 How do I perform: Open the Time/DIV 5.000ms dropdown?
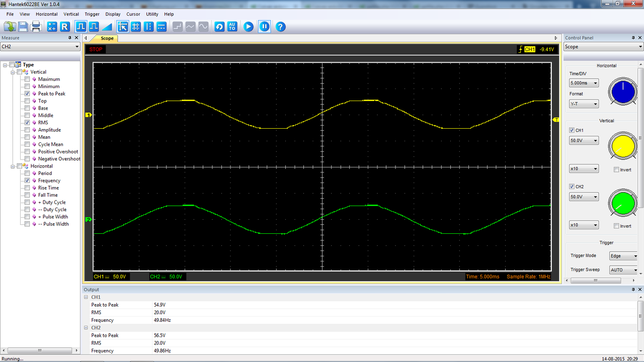pyautogui.click(x=584, y=83)
